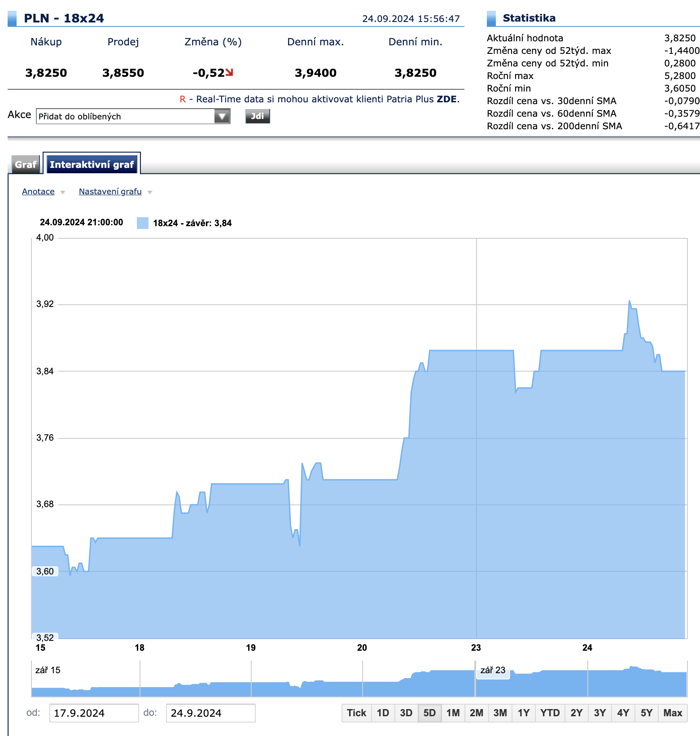The width and height of the screenshot is (700, 736).
Task: Expand the Nastavení grafu menu
Action: click(110, 192)
